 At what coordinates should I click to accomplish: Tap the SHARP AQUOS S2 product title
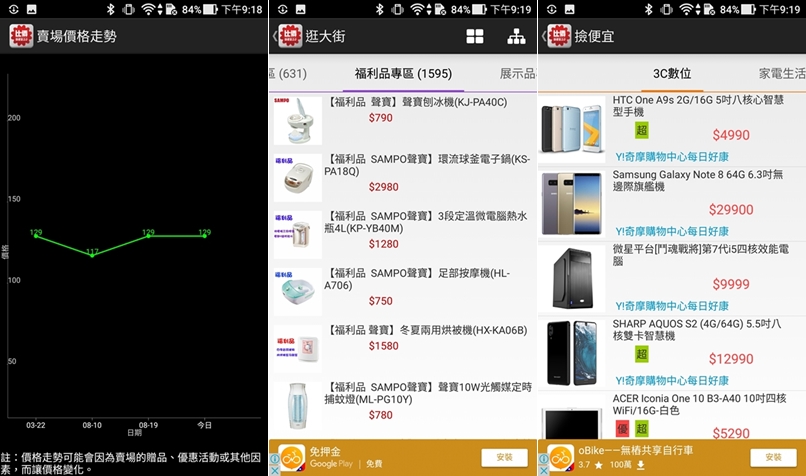[x=697, y=330]
